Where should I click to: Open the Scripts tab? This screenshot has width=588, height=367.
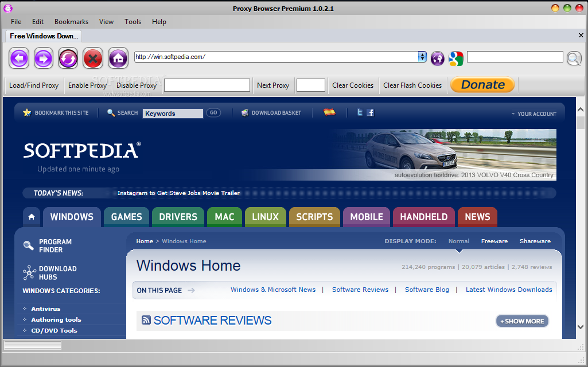tap(314, 217)
